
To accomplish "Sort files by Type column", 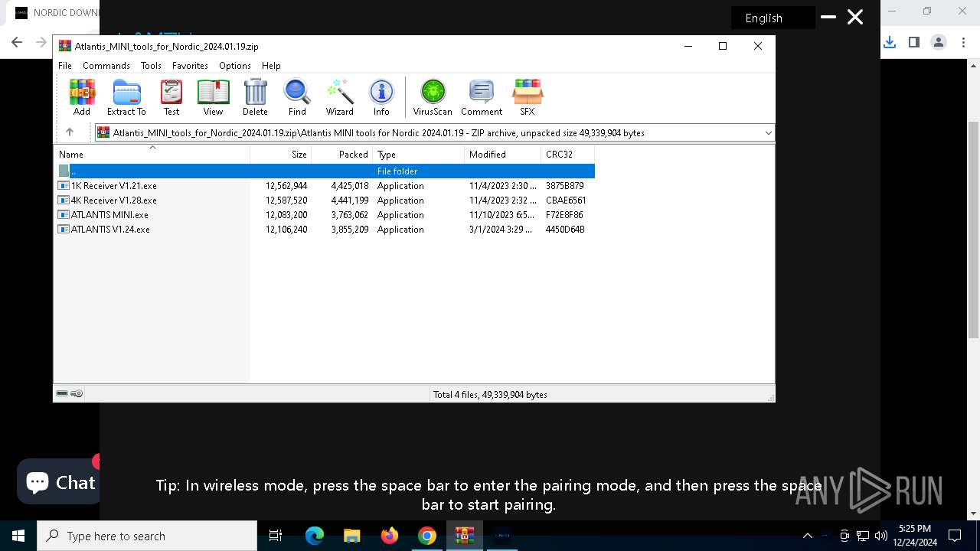I will [x=418, y=155].
